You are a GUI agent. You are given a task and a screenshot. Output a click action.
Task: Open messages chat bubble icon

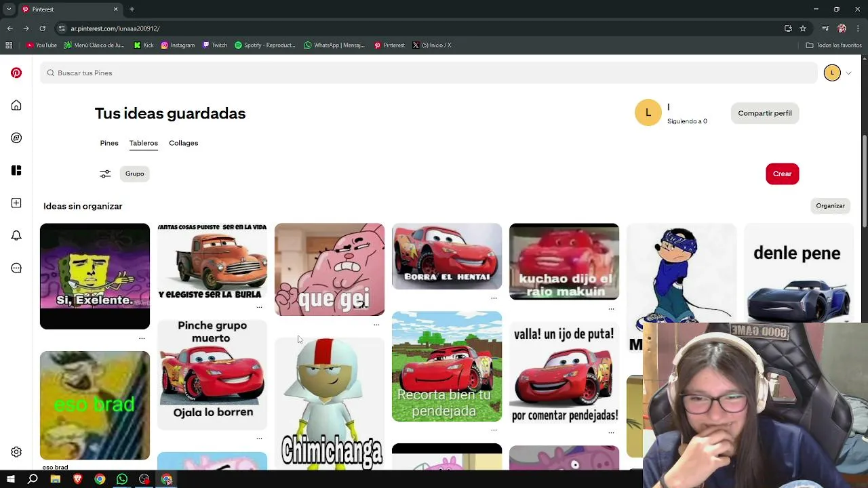point(16,268)
